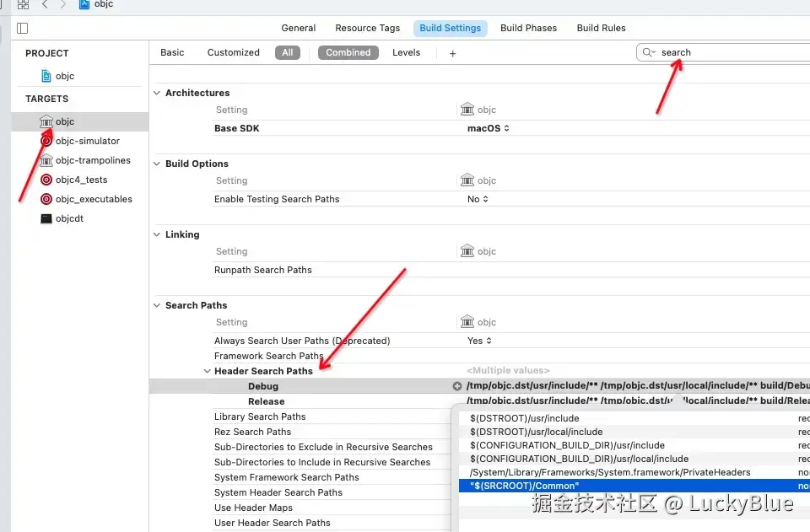Select the System Header Search Paths setting

click(278, 492)
